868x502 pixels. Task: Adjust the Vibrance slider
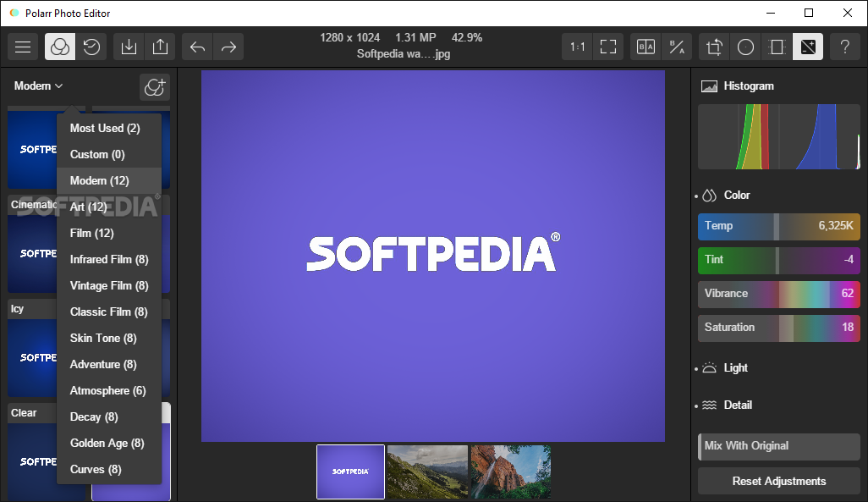coord(779,294)
